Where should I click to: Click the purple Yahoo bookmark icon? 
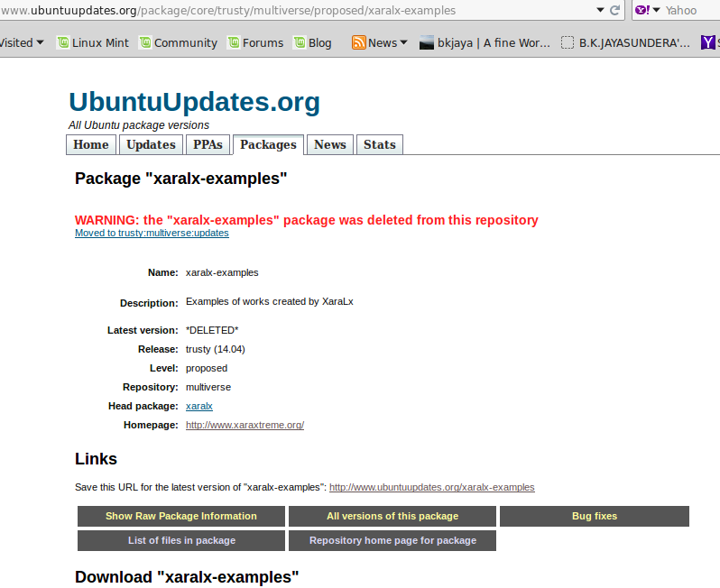coord(707,42)
